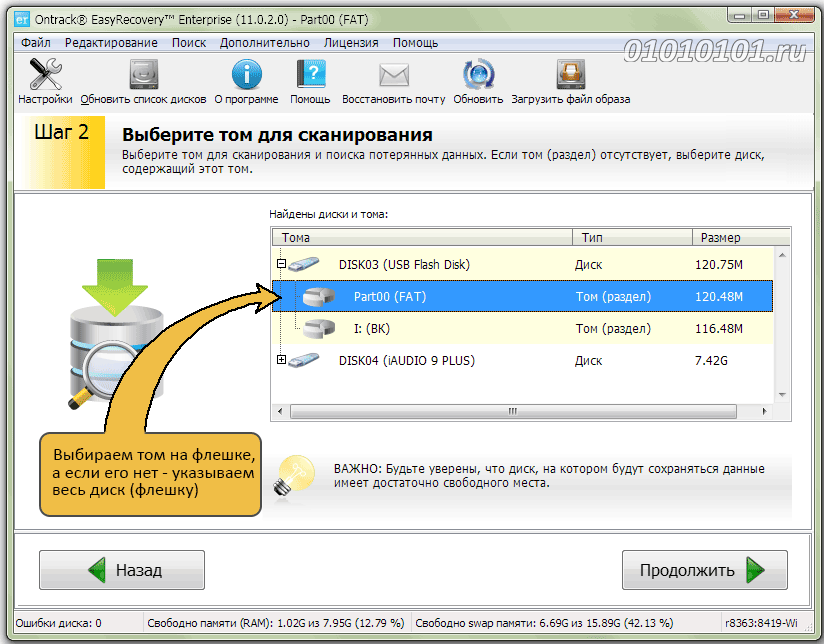Click the Загрузить файл образа icon
Image resolution: width=824 pixels, height=644 pixels.
571,74
